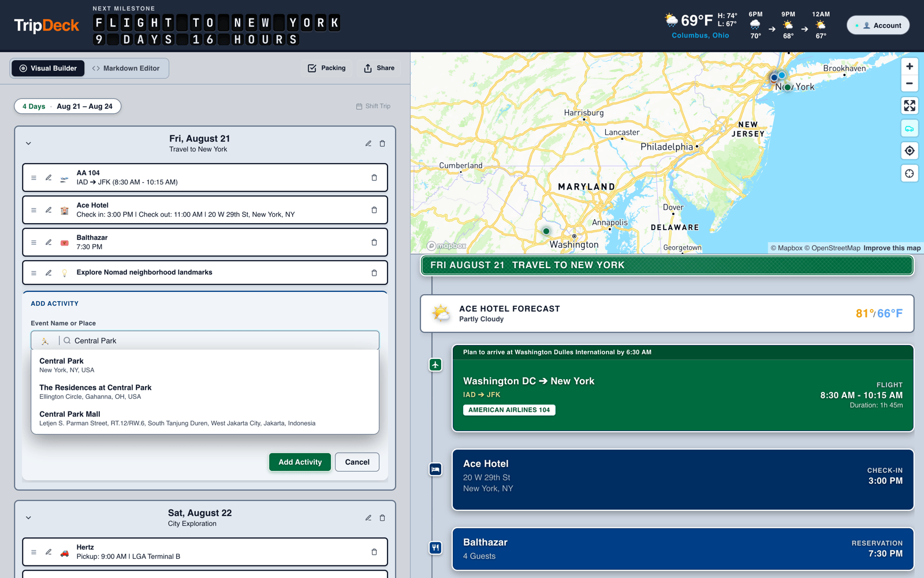Click the Balthazar reorder handle

[x=33, y=242]
